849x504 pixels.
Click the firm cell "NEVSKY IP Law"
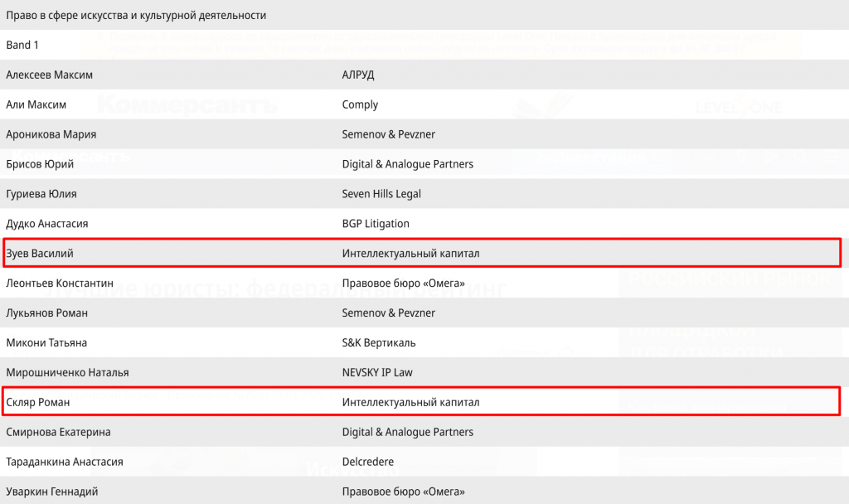point(377,372)
